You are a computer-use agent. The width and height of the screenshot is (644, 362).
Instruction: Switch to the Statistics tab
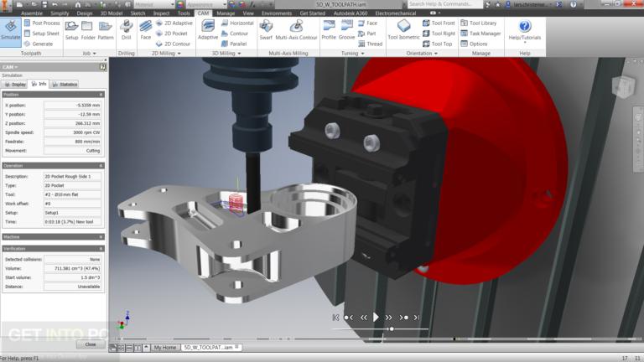point(65,84)
